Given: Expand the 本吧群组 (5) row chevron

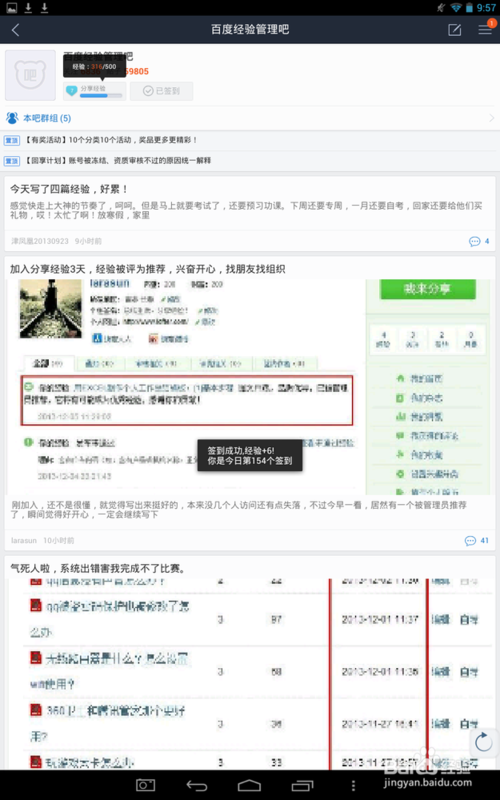Looking at the screenshot, I should [x=492, y=118].
